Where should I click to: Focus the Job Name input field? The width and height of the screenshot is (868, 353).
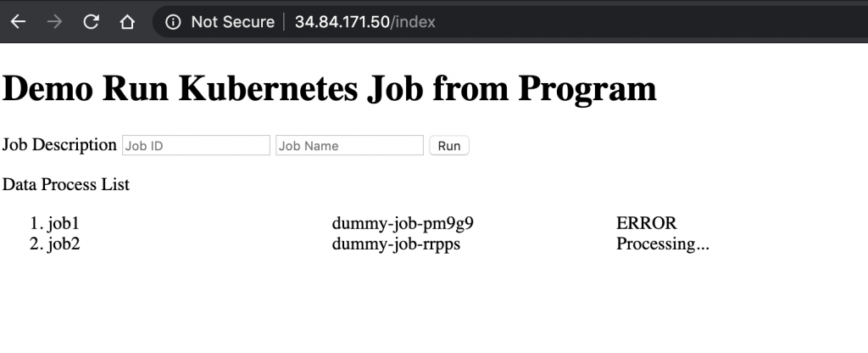pos(349,145)
